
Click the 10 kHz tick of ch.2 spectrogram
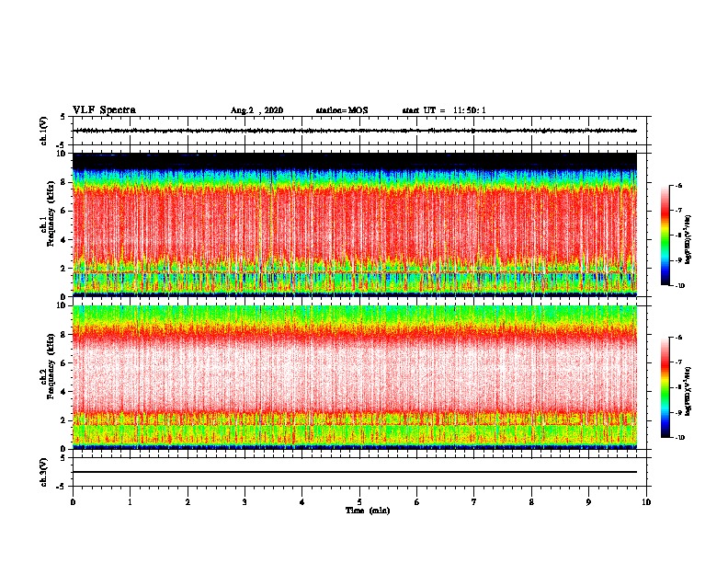tap(62, 305)
